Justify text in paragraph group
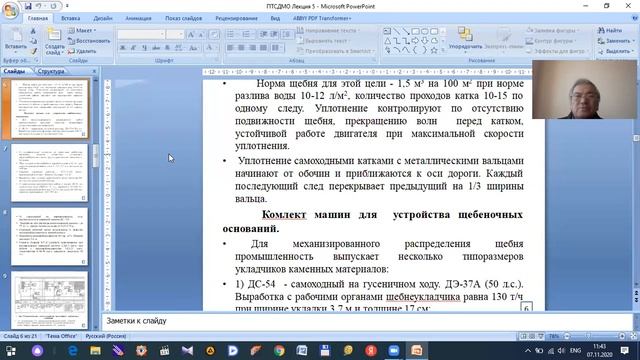The height and width of the screenshot is (360, 640). 263,48
